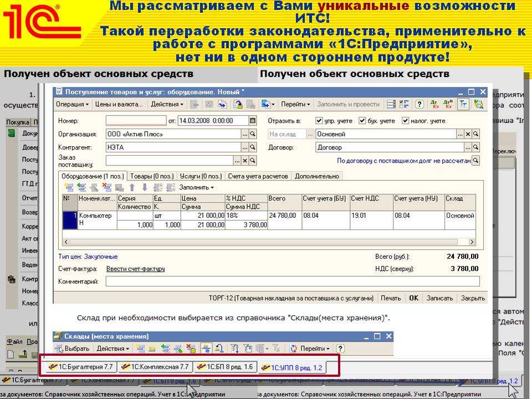Select the 1С:БП 8 ред. 1.6 tab

[x=226, y=367]
